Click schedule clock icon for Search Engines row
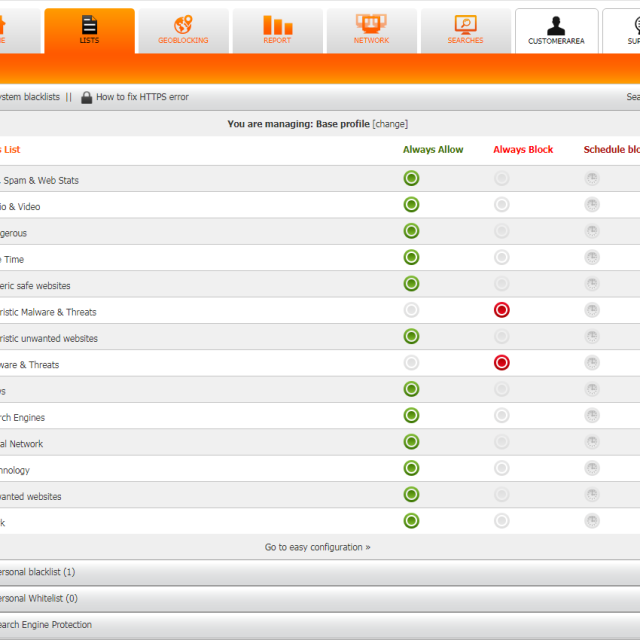This screenshot has width=640, height=640. pos(592,415)
